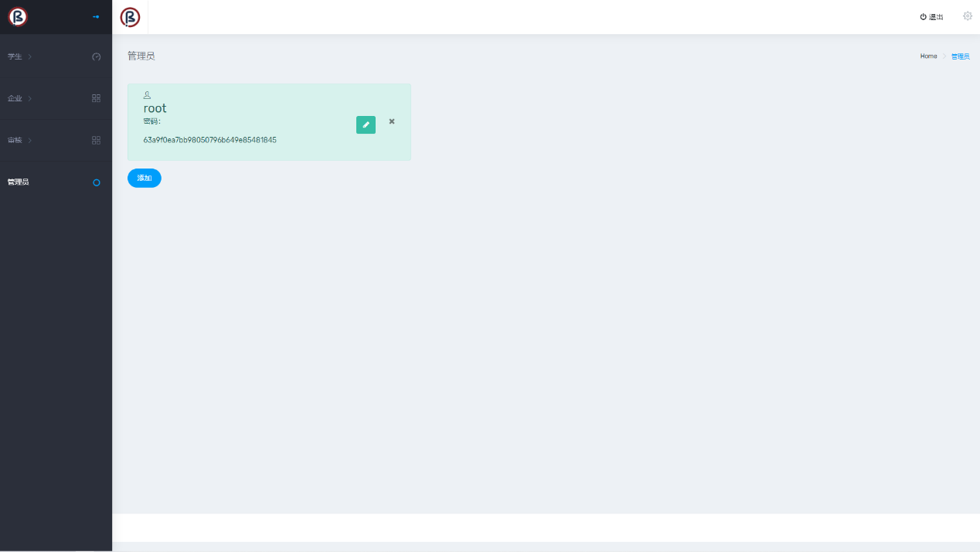Click the logo in the dark sidebar header

coord(18,16)
